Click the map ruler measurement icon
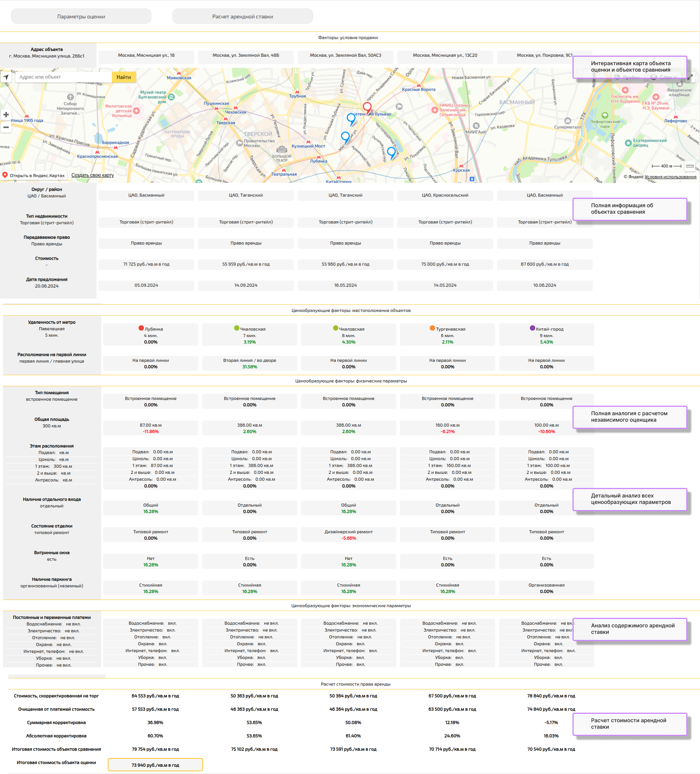 690,166
